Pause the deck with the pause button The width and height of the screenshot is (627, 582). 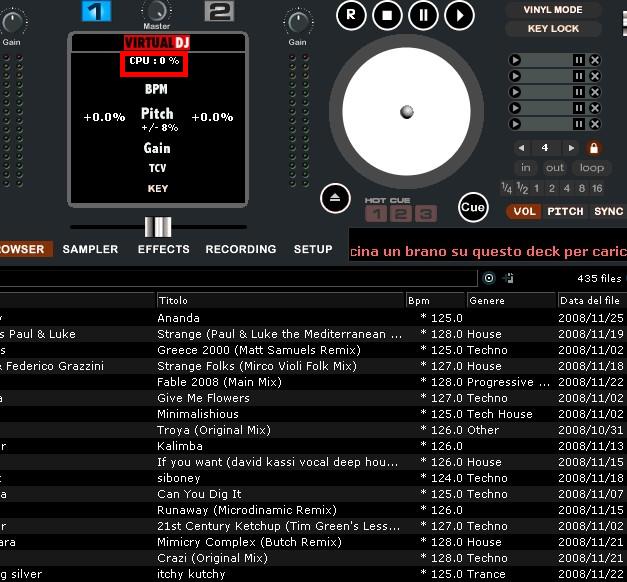tap(423, 14)
